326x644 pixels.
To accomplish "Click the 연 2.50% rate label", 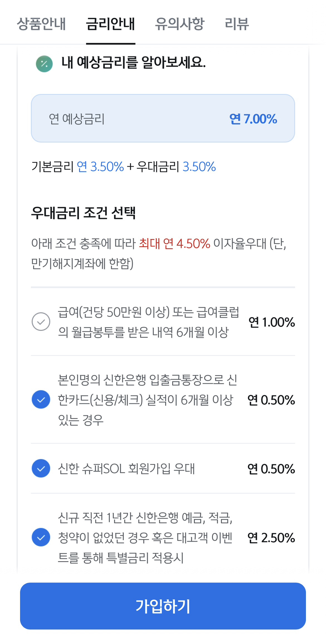I will point(271,538).
